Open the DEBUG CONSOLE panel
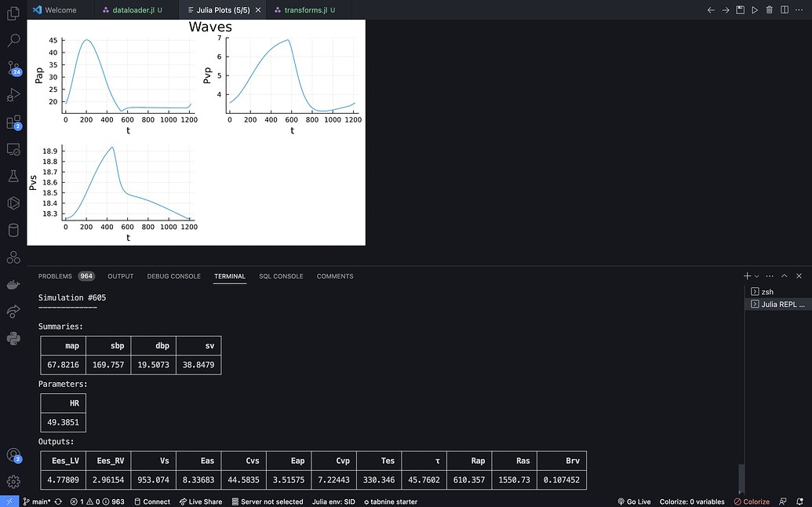Screen dimensions: 812x507 coord(173,276)
